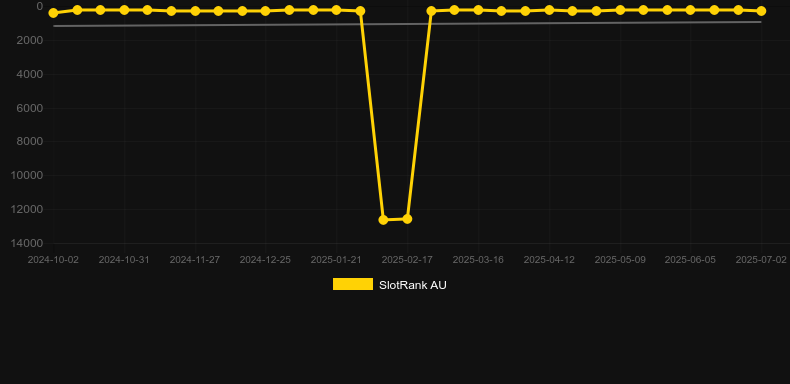Click the 2025-05-09 x-axis date label

620,260
